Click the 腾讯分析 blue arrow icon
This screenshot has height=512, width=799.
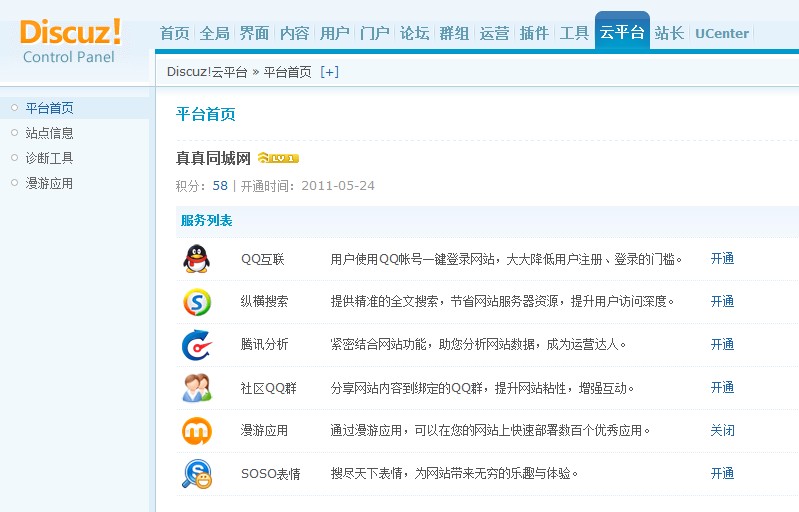[197, 345]
